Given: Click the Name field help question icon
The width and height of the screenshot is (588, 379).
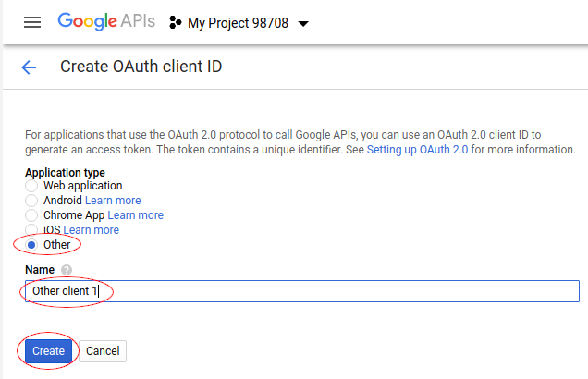Looking at the screenshot, I should tap(67, 270).
